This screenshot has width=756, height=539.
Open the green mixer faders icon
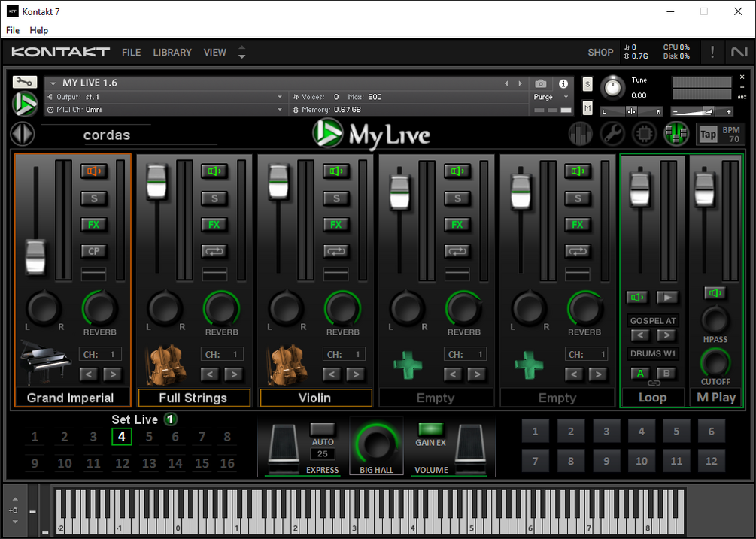676,133
